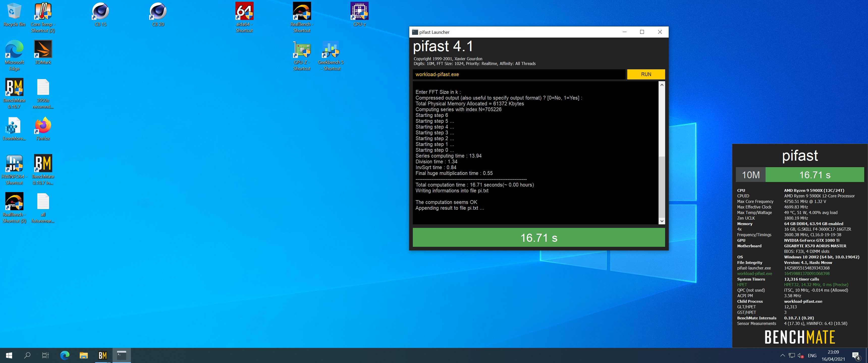Launch the Firefox desktop icon
Viewport: 868px width, 363px height.
(x=43, y=129)
